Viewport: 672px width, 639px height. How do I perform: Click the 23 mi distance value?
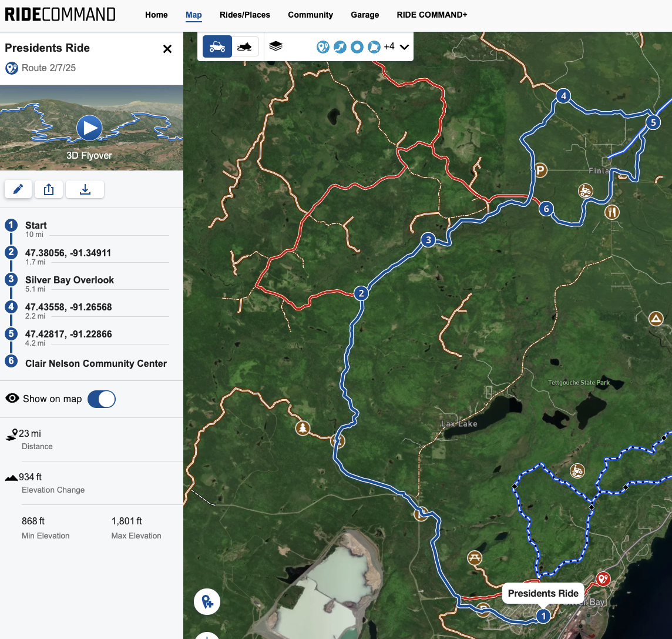click(x=29, y=434)
